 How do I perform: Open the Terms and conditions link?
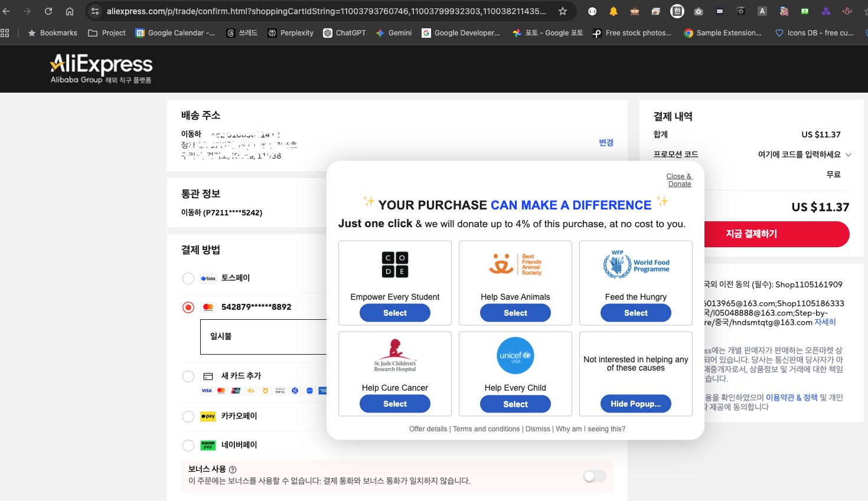point(487,429)
